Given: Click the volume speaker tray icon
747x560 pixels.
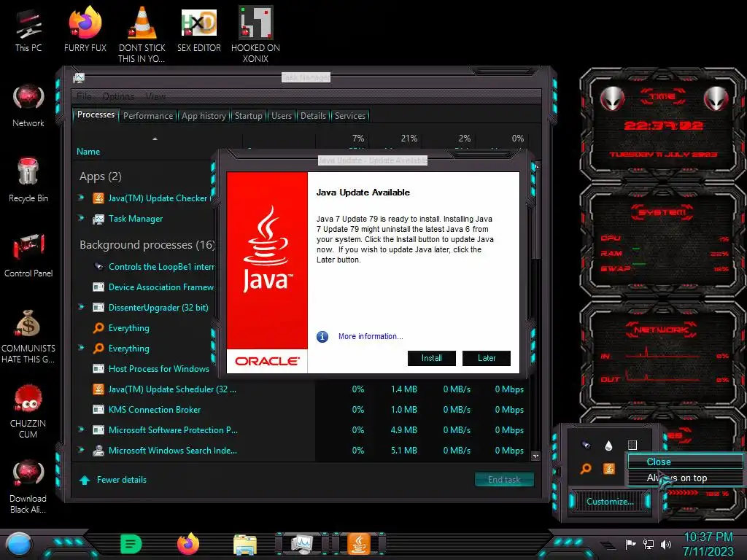Looking at the screenshot, I should (x=666, y=544).
